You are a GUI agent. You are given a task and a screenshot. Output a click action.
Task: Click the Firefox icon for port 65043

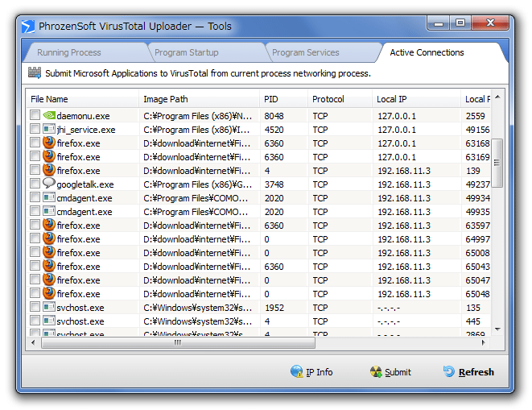[49, 266]
